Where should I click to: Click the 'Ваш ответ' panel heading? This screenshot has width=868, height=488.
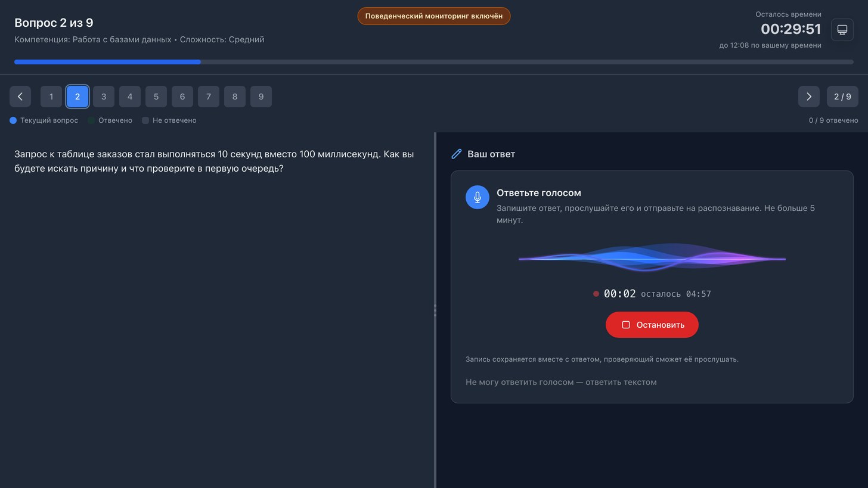coord(491,154)
